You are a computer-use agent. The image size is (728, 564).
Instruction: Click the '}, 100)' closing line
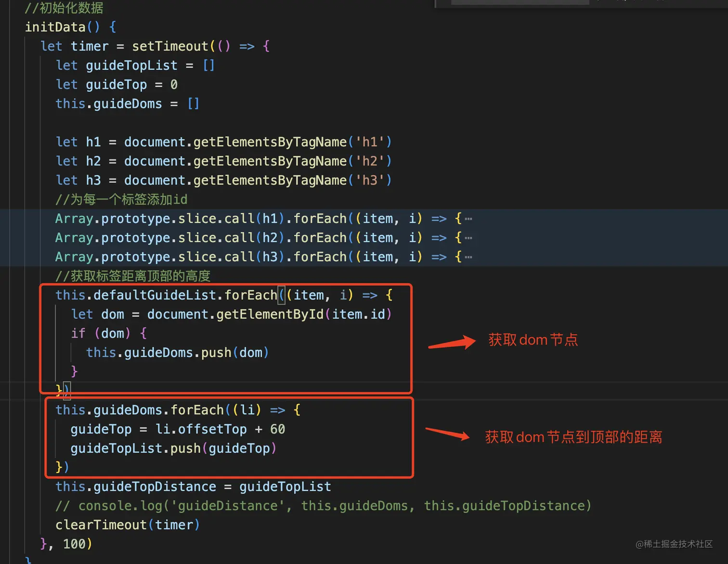[x=66, y=544]
